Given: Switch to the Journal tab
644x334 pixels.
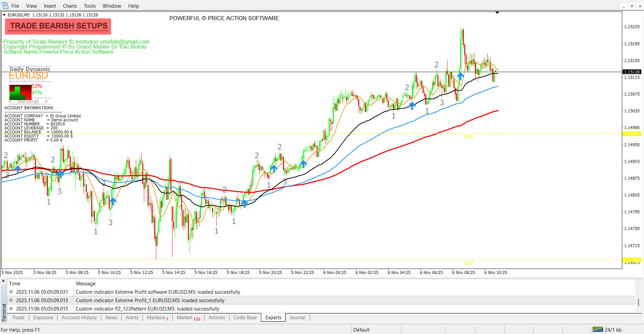Looking at the screenshot, I should pos(297,318).
